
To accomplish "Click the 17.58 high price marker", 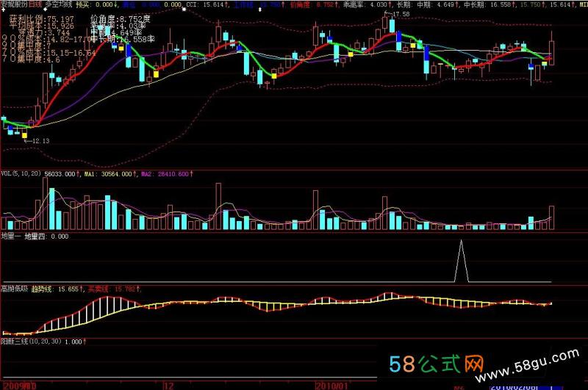I will (398, 14).
